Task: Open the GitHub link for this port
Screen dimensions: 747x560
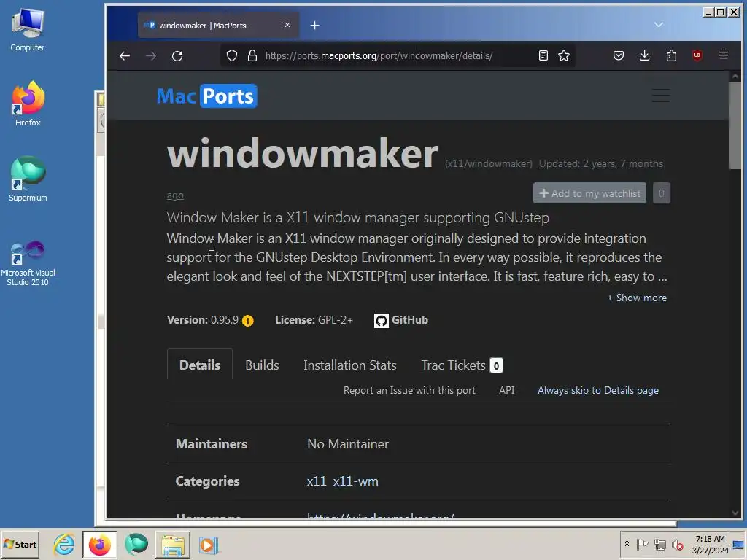Action: click(x=401, y=320)
